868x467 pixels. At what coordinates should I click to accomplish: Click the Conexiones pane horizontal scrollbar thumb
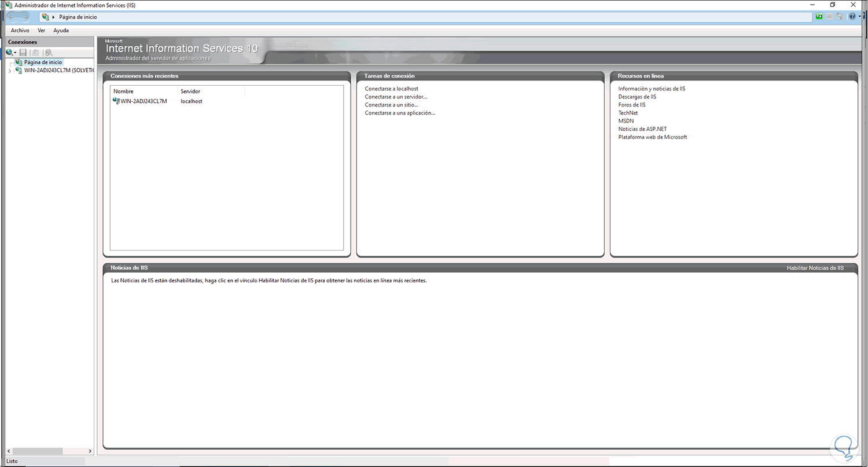[37, 451]
